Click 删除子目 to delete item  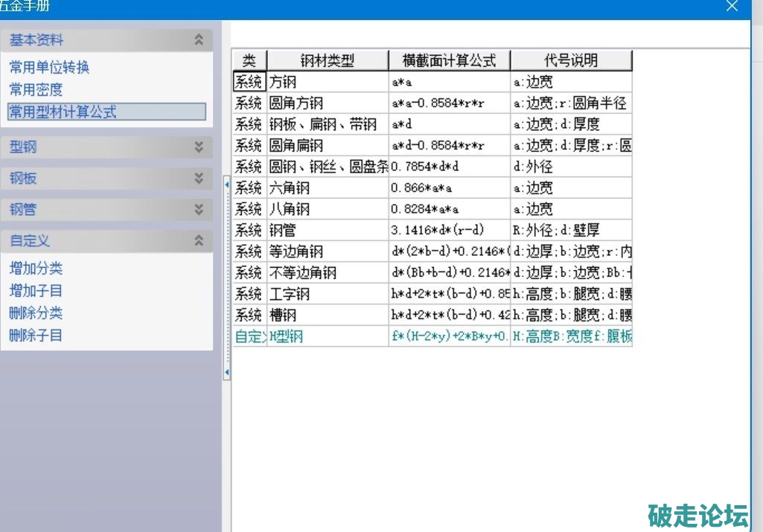pyautogui.click(x=36, y=335)
